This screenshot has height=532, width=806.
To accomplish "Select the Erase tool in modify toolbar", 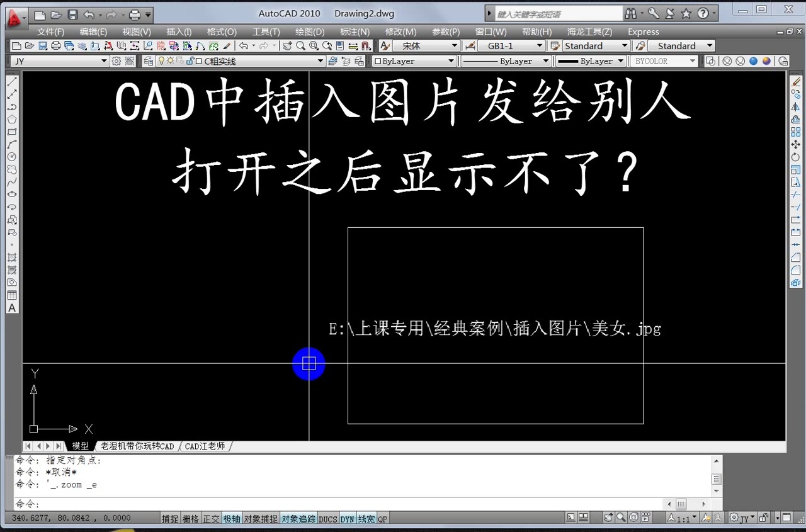I will coord(796,82).
